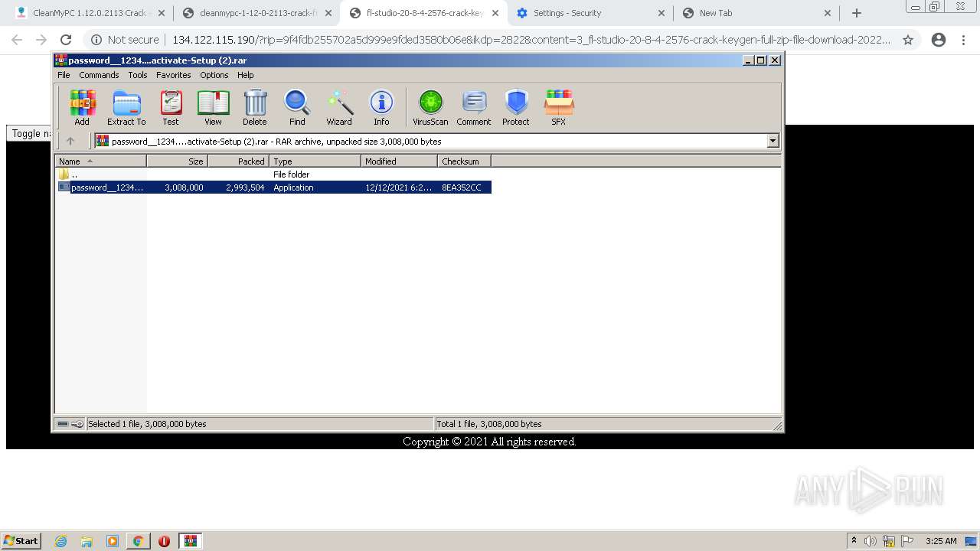Screen dimensions: 980x551
Task: Open file explorer from taskbar
Action: click(87, 541)
